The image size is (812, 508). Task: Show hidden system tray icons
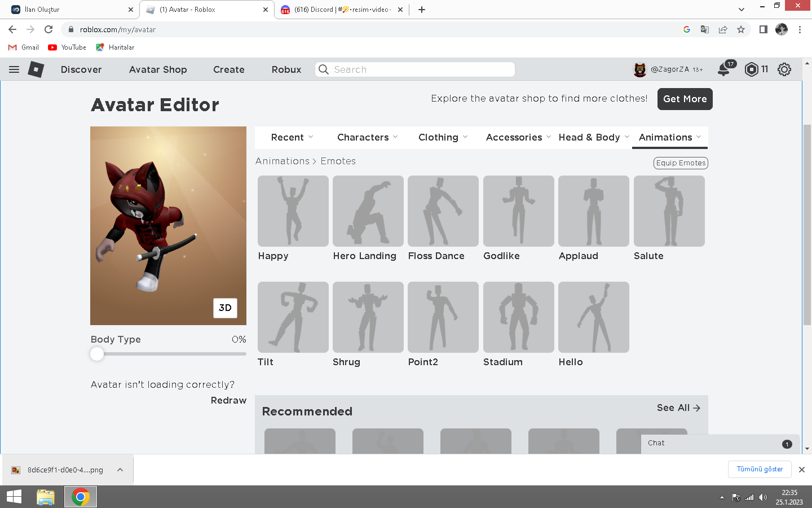point(722,497)
